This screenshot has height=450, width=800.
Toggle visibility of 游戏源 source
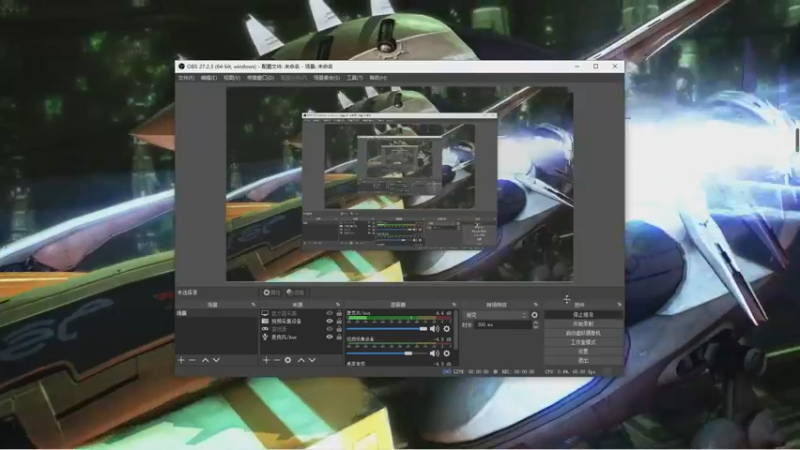coord(329,329)
